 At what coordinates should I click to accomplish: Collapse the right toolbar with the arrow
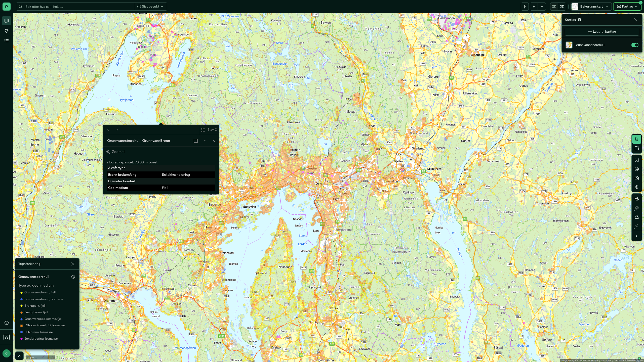(x=636, y=236)
